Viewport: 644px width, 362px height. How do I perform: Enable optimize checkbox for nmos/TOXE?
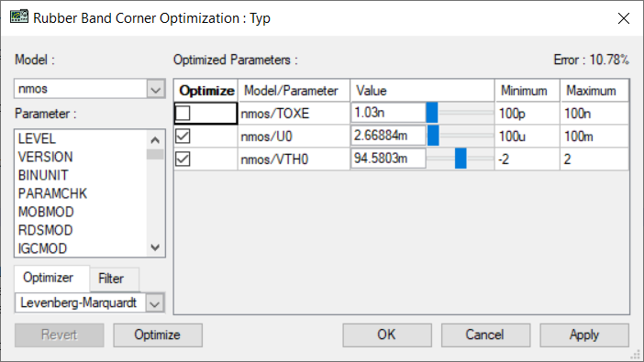point(183,113)
